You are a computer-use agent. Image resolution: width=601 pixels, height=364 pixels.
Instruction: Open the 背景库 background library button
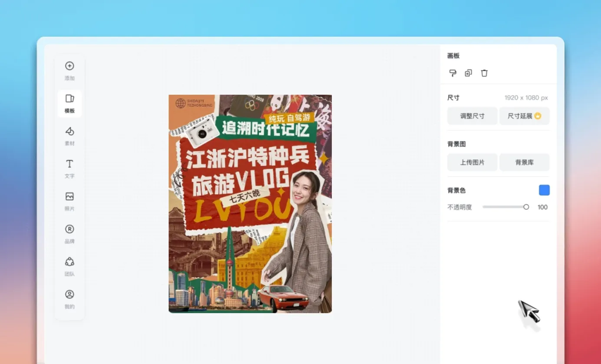click(525, 162)
